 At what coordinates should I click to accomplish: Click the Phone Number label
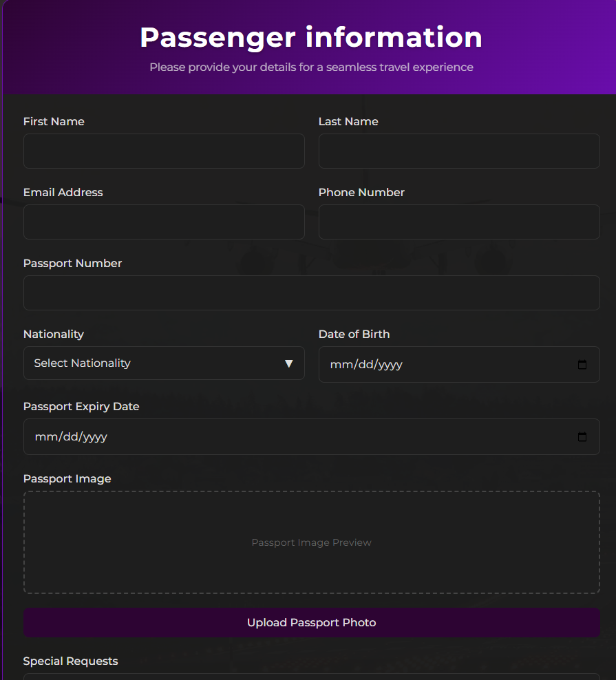tap(361, 193)
